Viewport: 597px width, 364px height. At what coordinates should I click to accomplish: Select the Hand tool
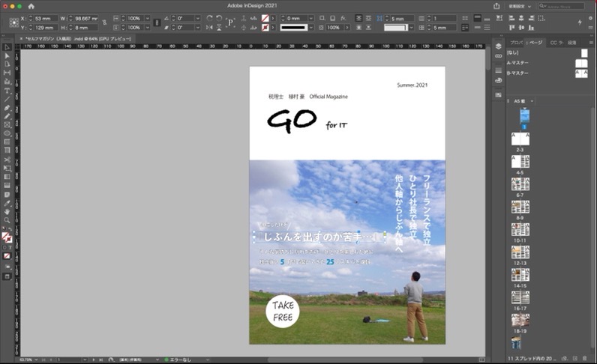coord(7,211)
